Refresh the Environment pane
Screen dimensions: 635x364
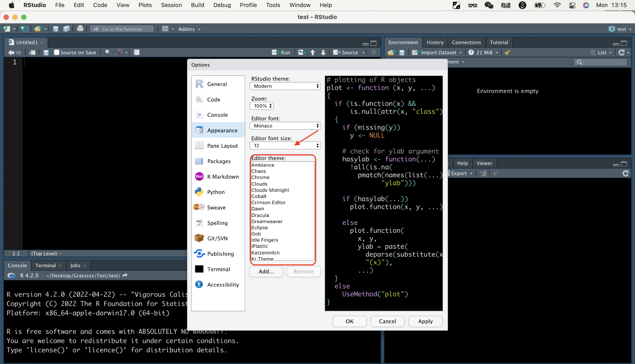[x=622, y=52]
